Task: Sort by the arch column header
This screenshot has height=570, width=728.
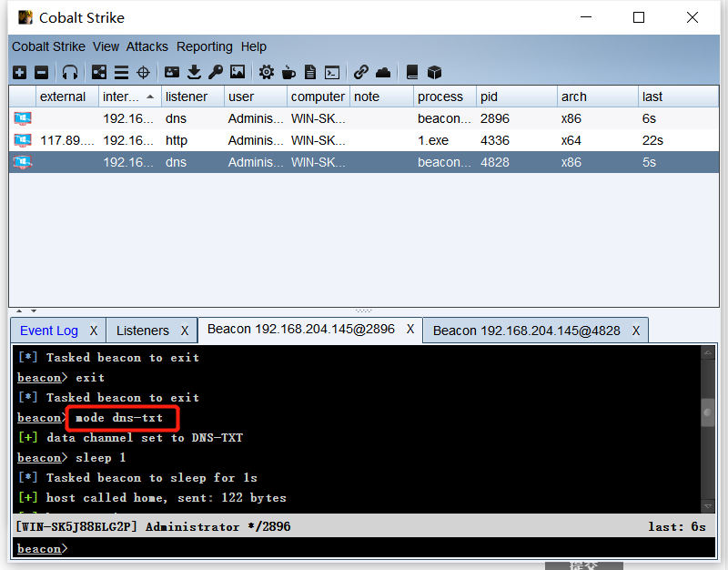Action: 598,97
